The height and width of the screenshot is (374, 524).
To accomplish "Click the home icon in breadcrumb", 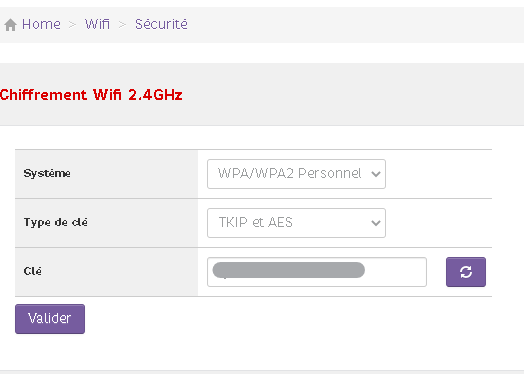I will (x=10, y=25).
